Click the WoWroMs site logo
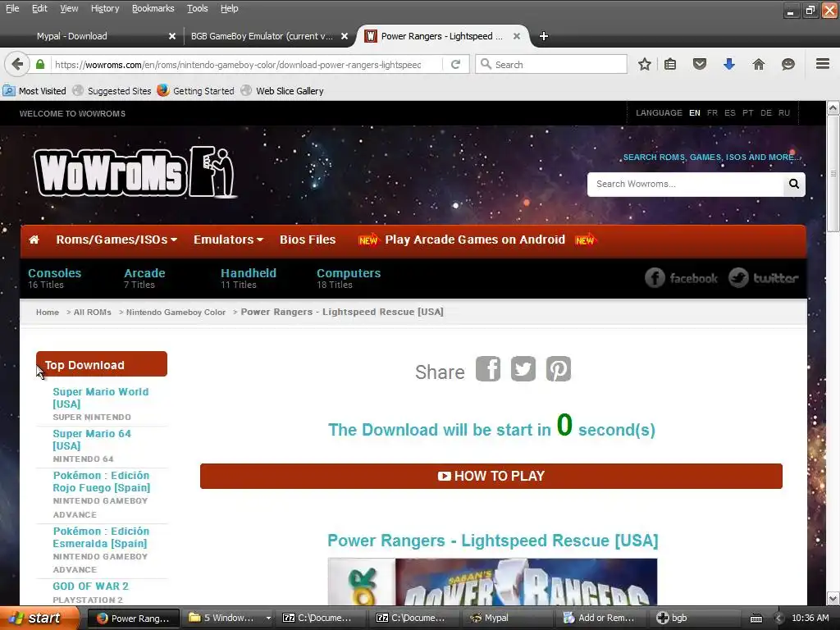 [135, 171]
